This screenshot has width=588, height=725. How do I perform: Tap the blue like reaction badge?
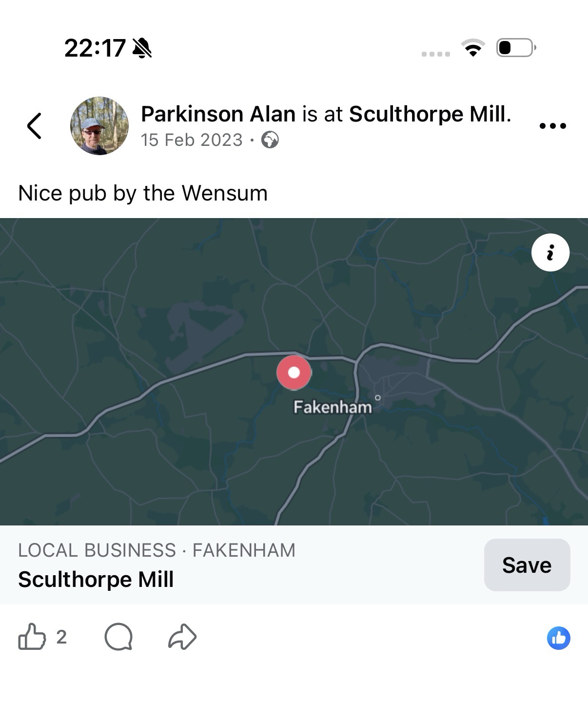pyautogui.click(x=558, y=638)
